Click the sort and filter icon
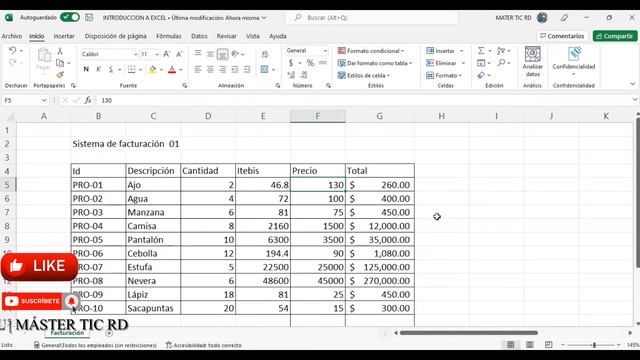The height and width of the screenshot is (360, 640). point(501,51)
